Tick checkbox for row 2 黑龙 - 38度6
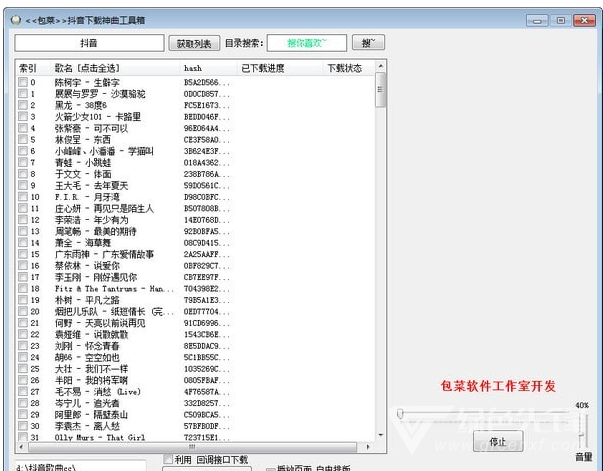 tap(23, 105)
